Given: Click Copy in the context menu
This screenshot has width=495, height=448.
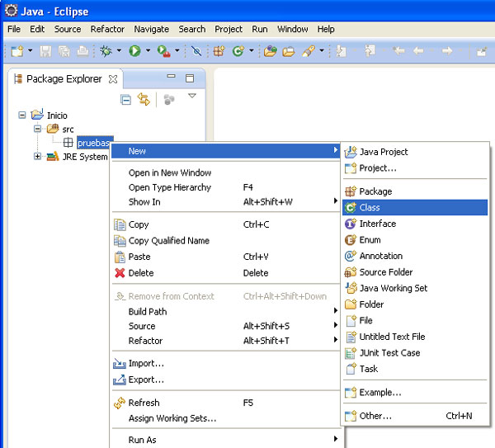Looking at the screenshot, I should coord(226,224).
